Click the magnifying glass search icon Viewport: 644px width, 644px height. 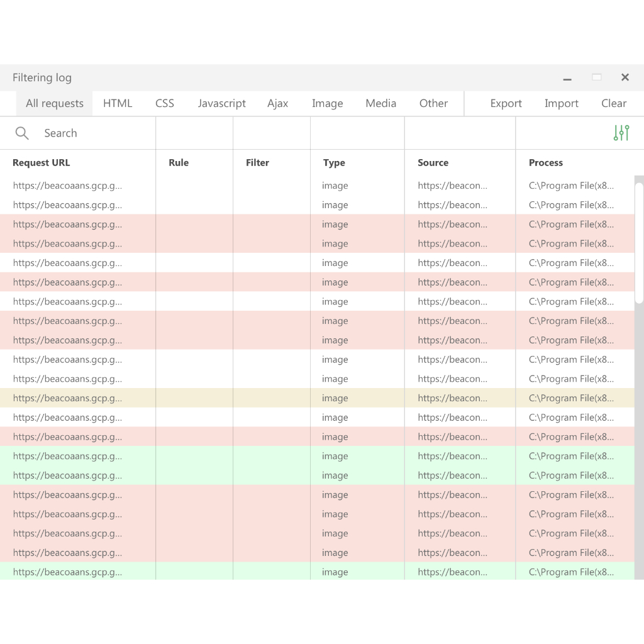pyautogui.click(x=22, y=133)
